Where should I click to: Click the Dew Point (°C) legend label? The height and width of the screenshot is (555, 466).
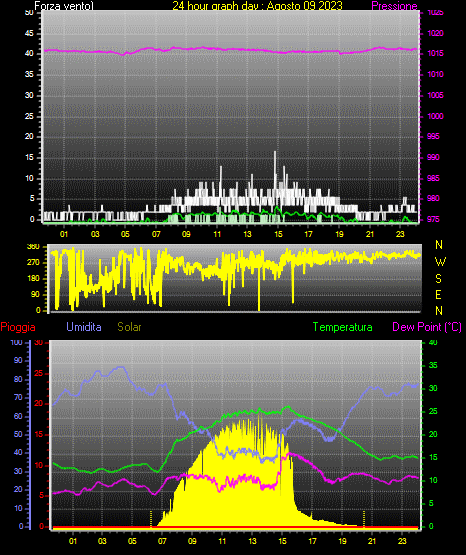click(427, 327)
